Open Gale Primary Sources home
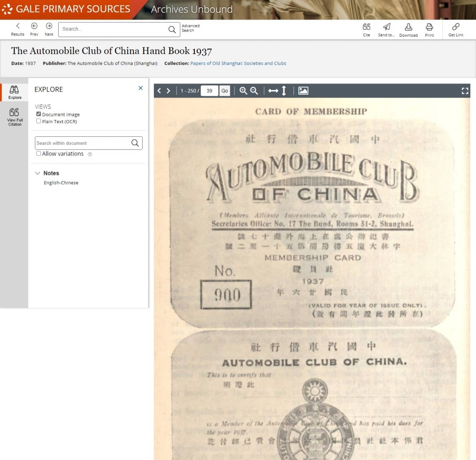This screenshot has width=476, height=460. [x=66, y=9]
